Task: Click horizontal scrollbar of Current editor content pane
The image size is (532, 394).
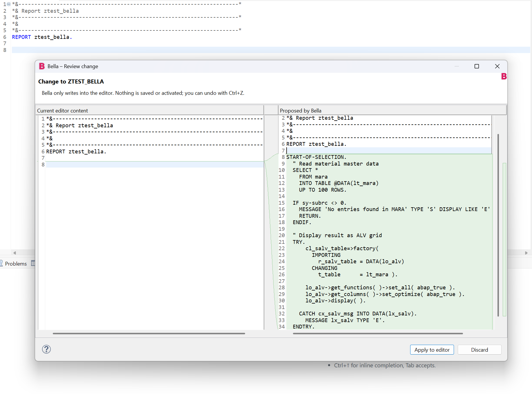Action: [x=149, y=333]
